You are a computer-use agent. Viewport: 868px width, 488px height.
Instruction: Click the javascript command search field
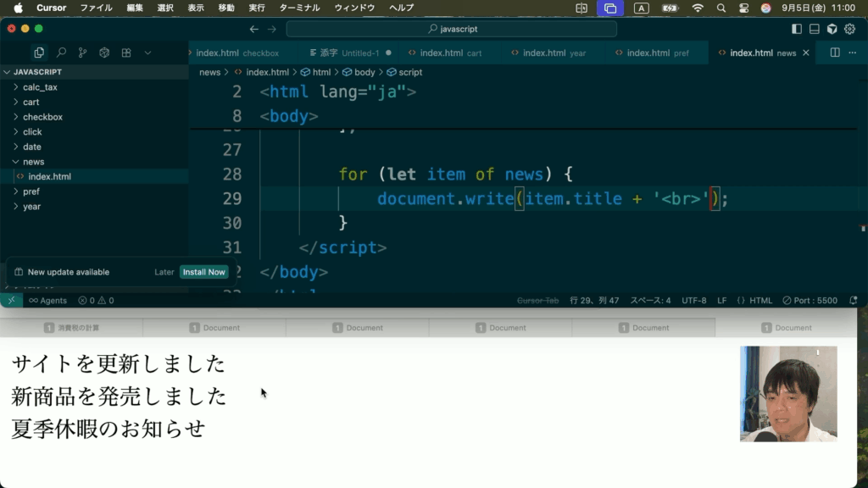(x=452, y=29)
